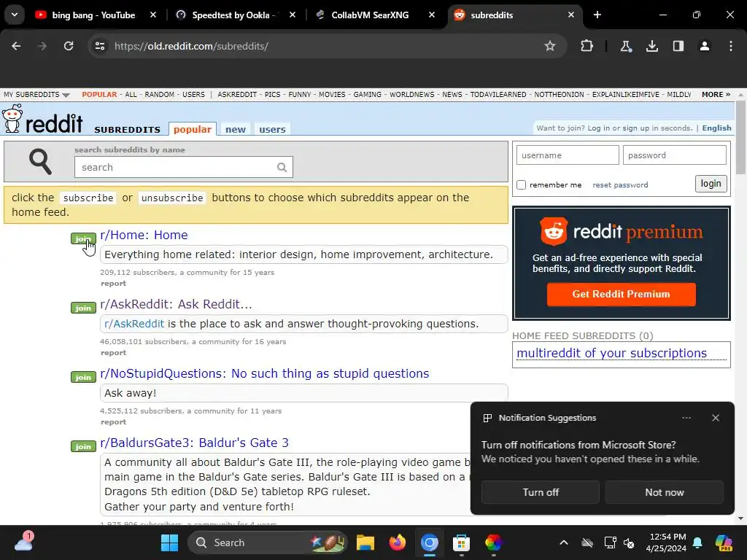747x560 pixels.
Task: Open Firefox from taskbar
Action: pos(398,542)
